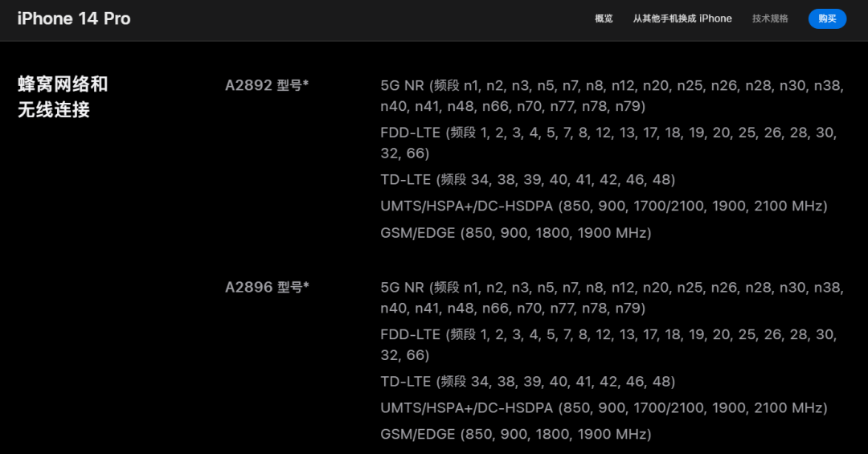
Task: Click A2892 UMTS/HSPA+/DC-HSDPA frequencies line
Action: (x=604, y=206)
